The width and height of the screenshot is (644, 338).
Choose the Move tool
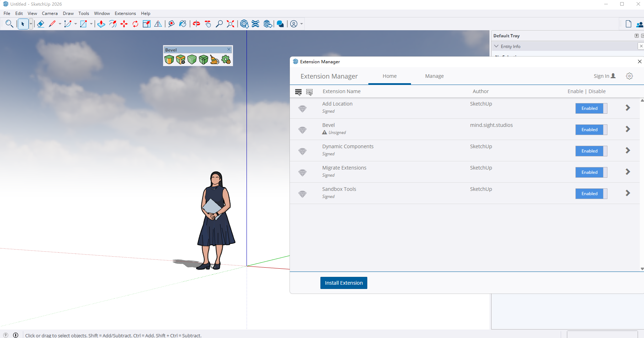pos(124,24)
